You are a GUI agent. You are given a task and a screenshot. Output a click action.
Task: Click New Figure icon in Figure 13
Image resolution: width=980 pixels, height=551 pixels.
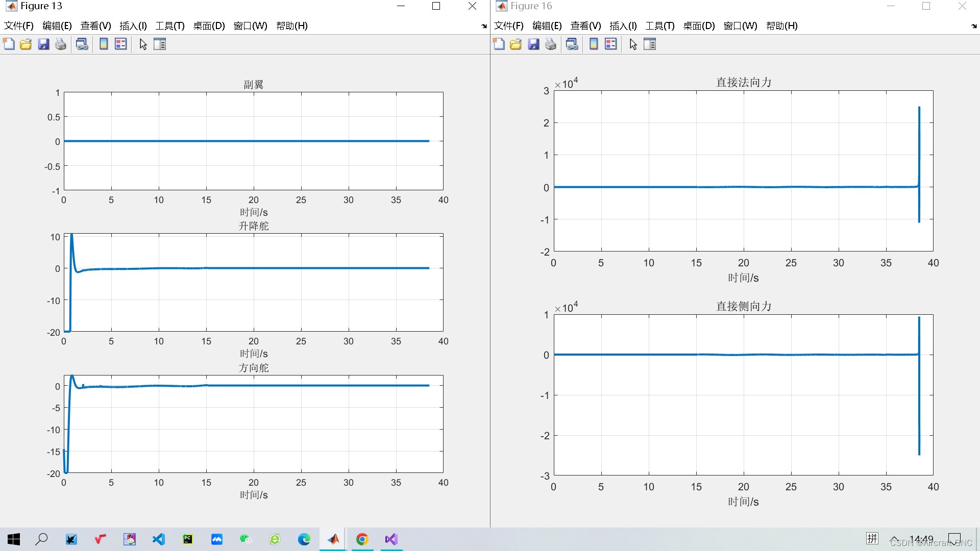coord(9,44)
